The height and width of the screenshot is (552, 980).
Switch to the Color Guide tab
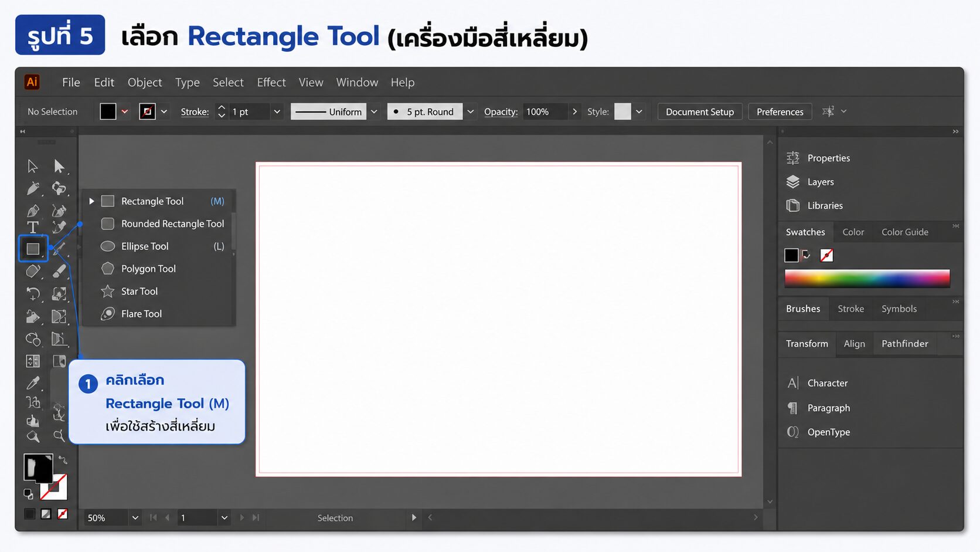[905, 232]
